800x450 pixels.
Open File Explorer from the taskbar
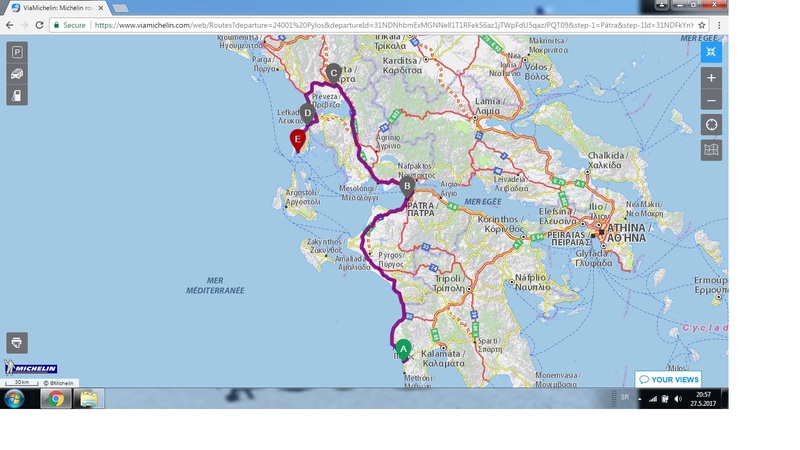[x=89, y=398]
